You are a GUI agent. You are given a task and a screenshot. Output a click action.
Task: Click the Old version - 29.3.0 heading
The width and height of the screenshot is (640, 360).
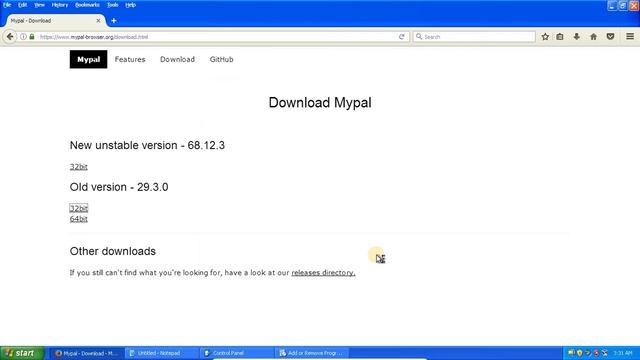pos(119,187)
